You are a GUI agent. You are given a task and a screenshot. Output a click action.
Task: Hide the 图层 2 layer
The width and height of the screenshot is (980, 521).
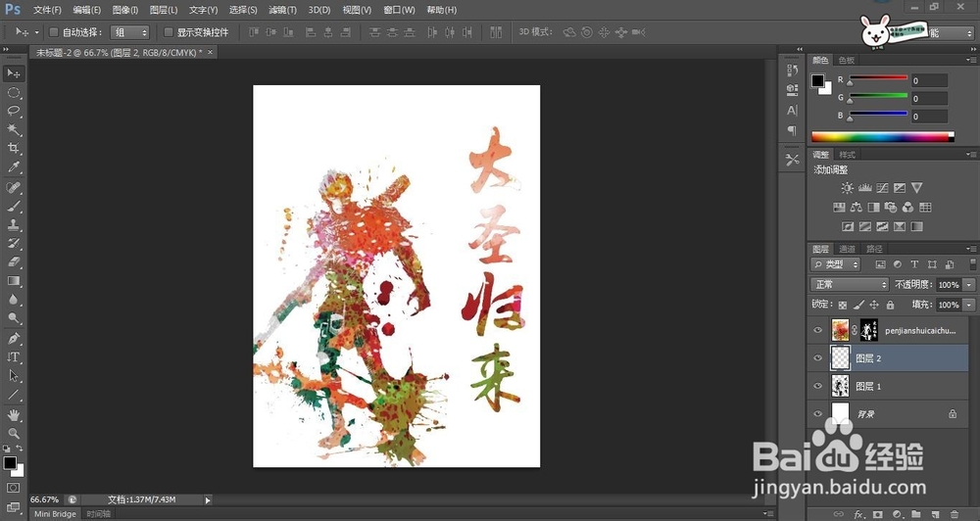pyautogui.click(x=817, y=358)
